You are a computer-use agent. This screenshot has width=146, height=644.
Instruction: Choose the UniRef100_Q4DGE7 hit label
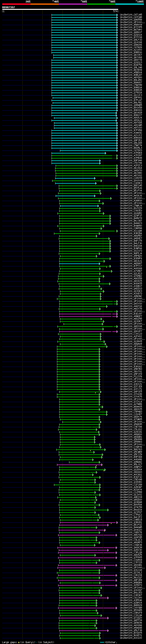coord(131,239)
